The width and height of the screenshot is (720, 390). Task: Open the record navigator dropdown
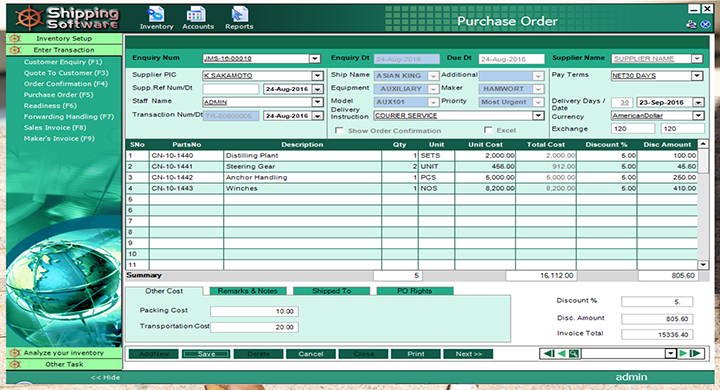[x=670, y=353]
